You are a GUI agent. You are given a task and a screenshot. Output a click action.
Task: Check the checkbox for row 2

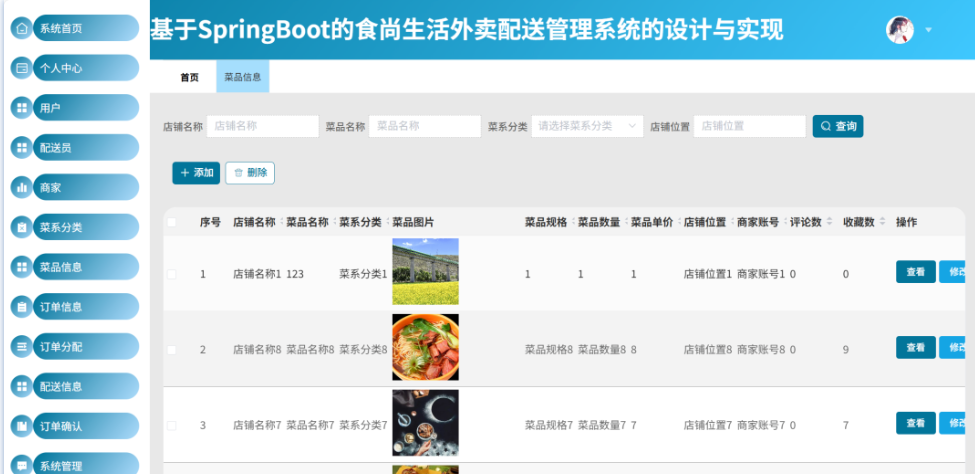point(172,350)
